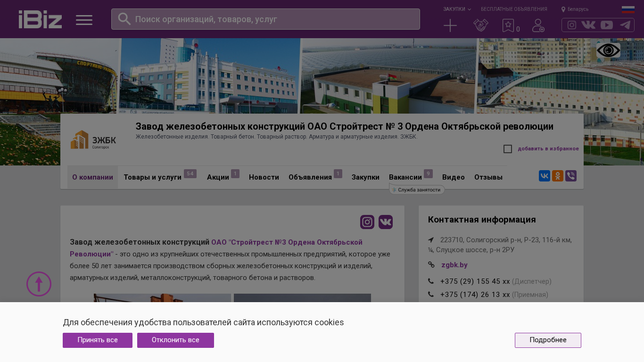Open company VK in description panel
Image resolution: width=644 pixels, height=362 pixels.
(x=386, y=222)
